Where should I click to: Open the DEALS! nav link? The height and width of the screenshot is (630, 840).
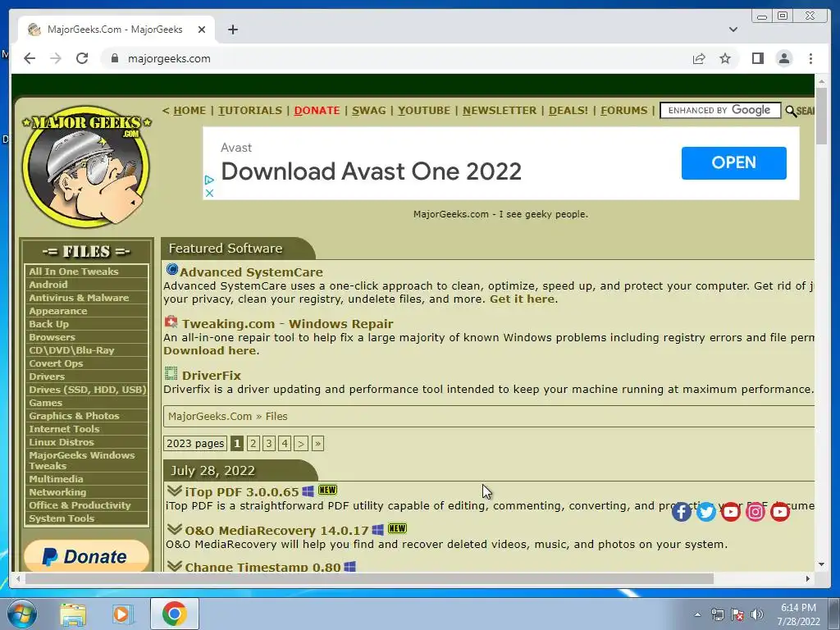[568, 111]
